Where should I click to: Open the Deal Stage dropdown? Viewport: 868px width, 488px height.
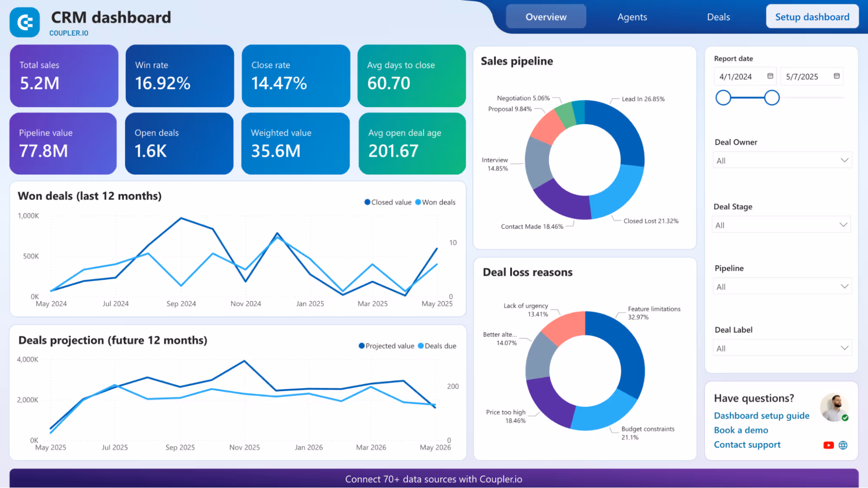tap(781, 224)
